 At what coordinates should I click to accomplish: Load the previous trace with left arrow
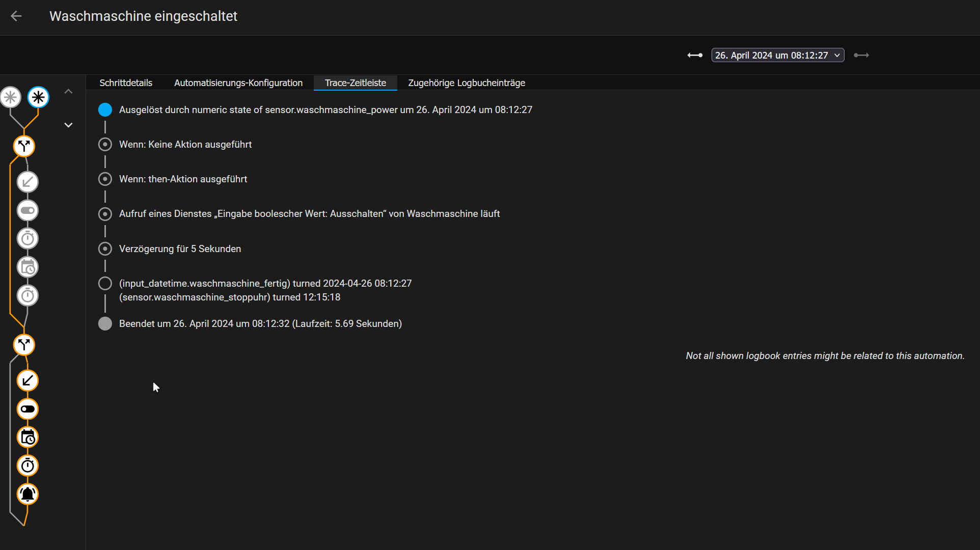coord(695,55)
